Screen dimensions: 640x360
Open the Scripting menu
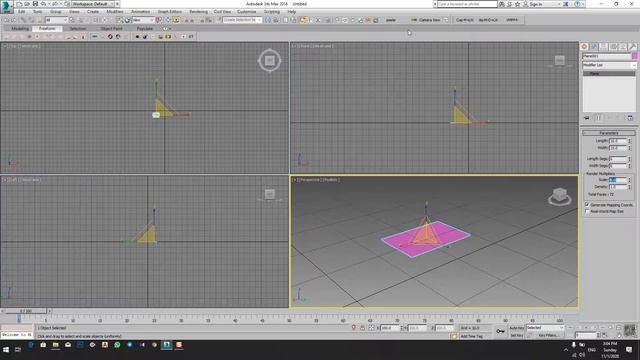[272, 11]
